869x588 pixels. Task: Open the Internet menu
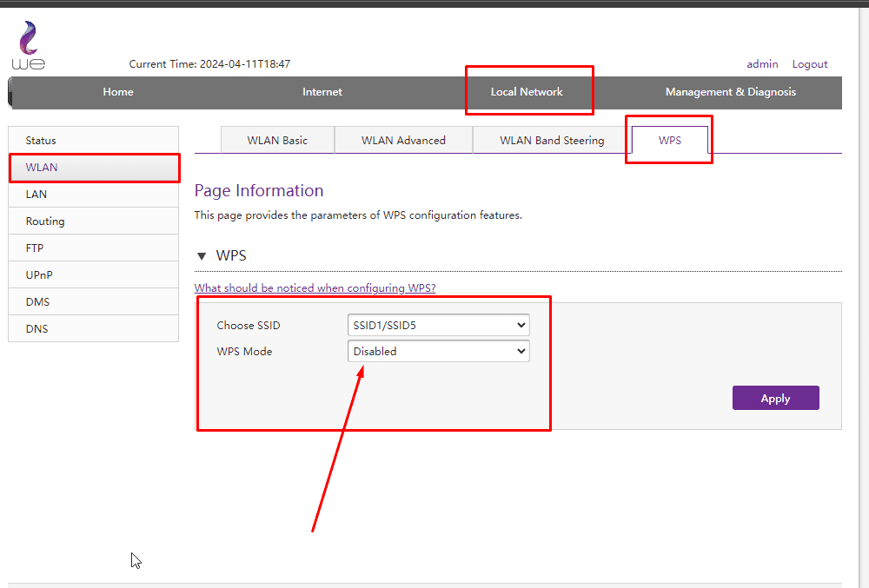[322, 92]
